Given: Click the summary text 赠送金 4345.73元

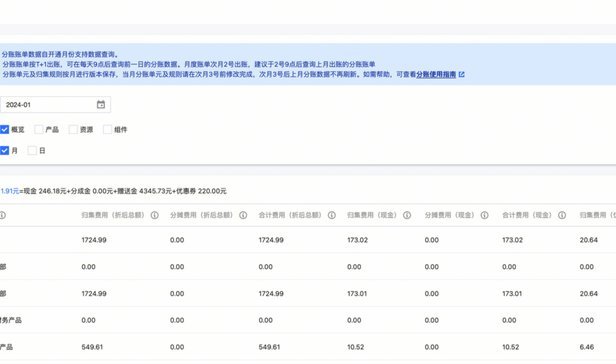Looking at the screenshot, I should pyautogui.click(x=145, y=191).
